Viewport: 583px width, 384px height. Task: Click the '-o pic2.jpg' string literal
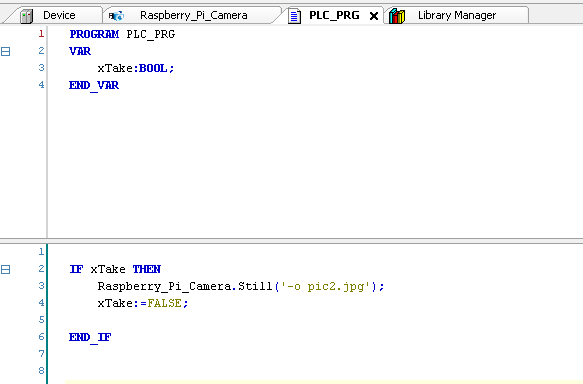[x=326, y=286]
